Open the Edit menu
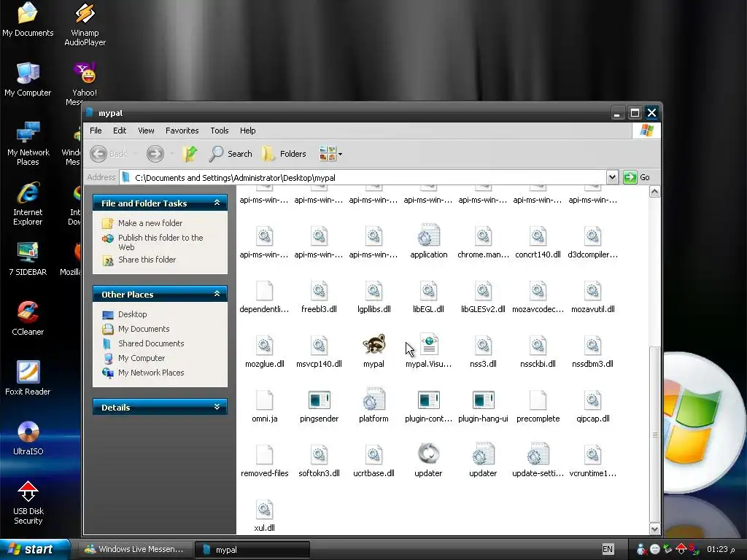This screenshot has height=560, width=747. 120,131
